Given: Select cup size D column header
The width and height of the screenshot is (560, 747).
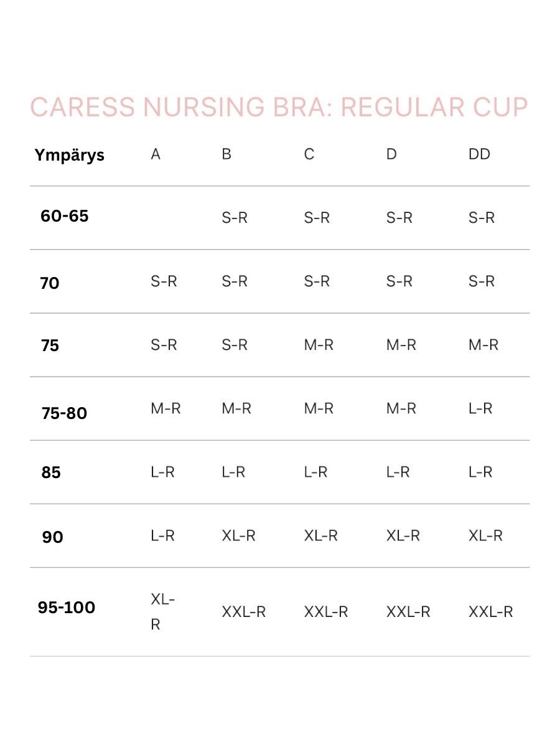Looking at the screenshot, I should pyautogui.click(x=391, y=154).
